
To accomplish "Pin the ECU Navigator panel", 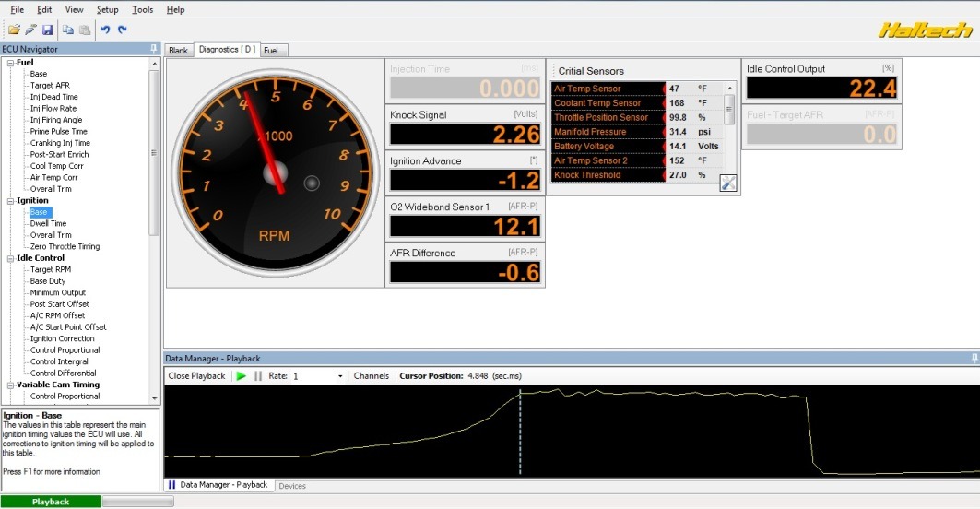I will (x=153, y=48).
